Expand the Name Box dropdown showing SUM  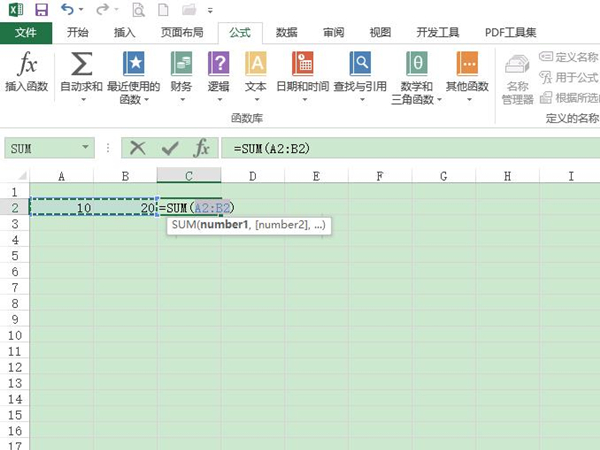coord(85,148)
